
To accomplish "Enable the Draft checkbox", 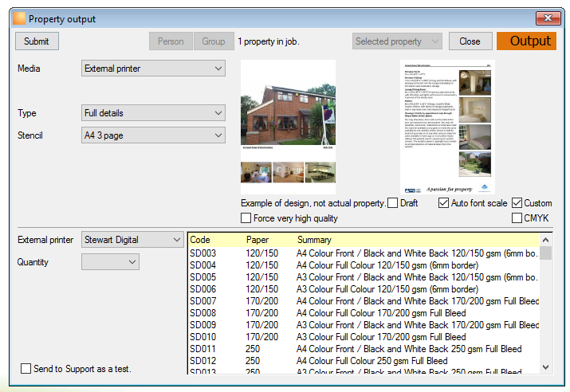I will click(x=392, y=203).
